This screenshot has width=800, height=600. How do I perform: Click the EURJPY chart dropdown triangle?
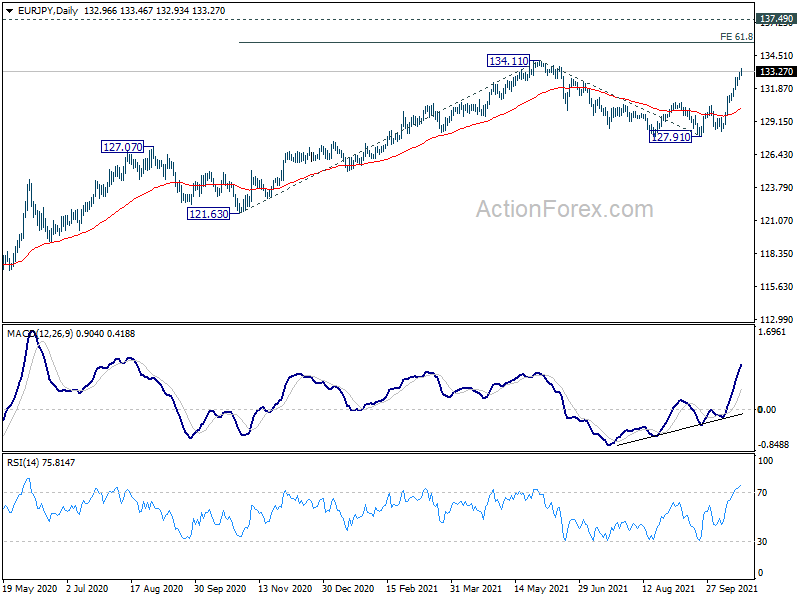tap(9, 10)
